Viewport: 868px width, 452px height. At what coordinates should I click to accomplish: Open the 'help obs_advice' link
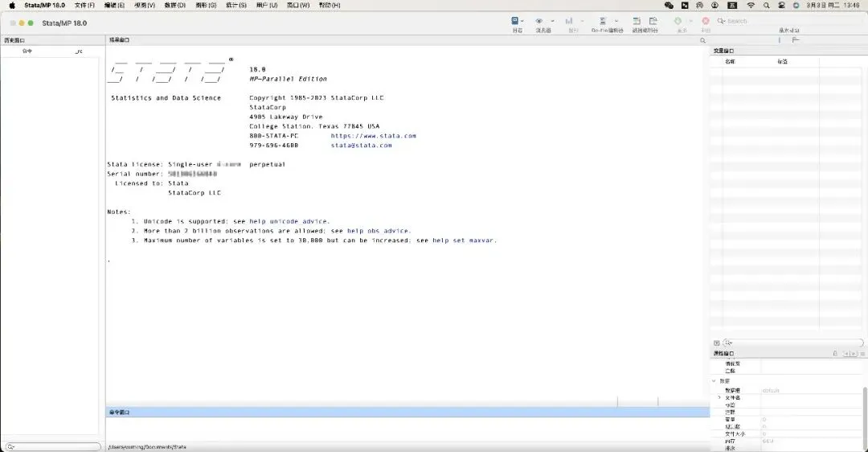(x=378, y=231)
